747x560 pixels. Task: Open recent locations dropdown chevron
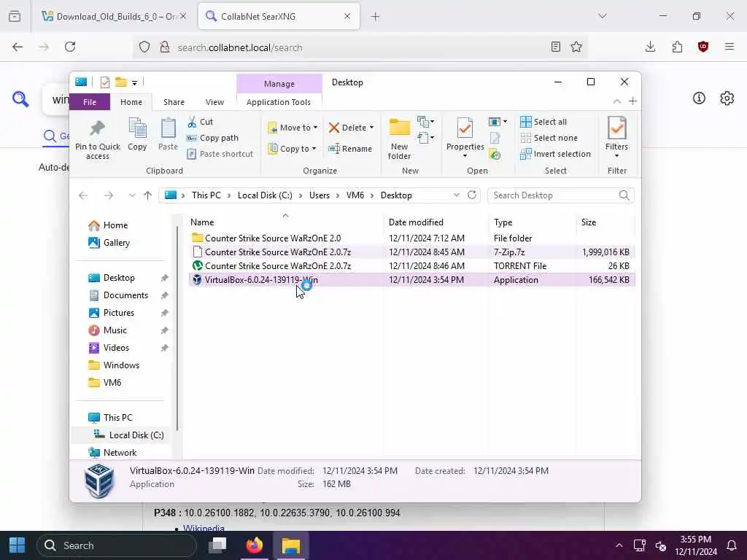(132, 195)
